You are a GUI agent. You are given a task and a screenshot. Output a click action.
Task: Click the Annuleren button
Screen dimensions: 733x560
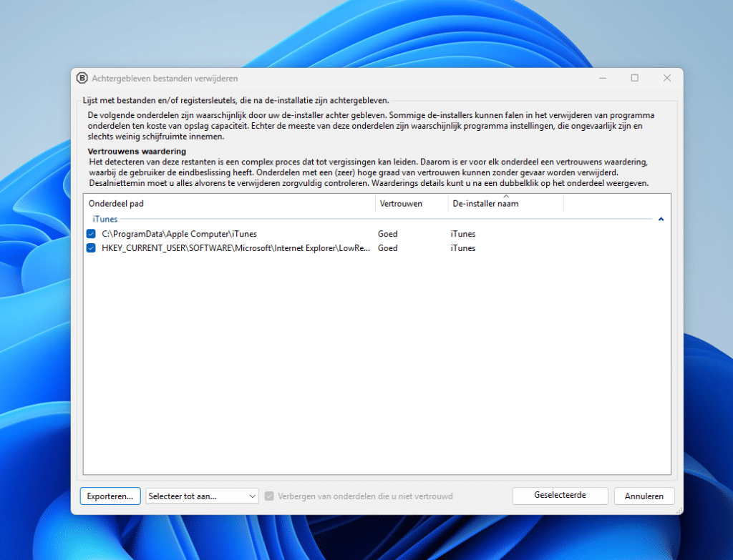point(644,496)
